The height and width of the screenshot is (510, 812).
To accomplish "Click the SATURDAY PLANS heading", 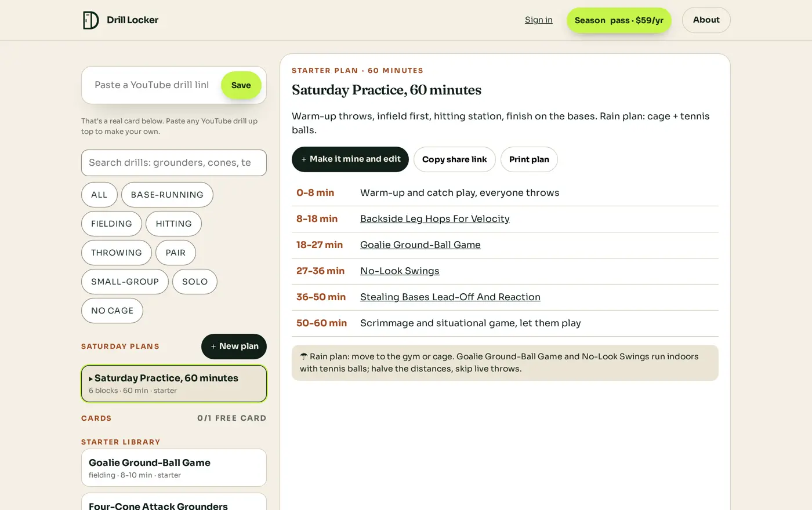I will 120,347.
